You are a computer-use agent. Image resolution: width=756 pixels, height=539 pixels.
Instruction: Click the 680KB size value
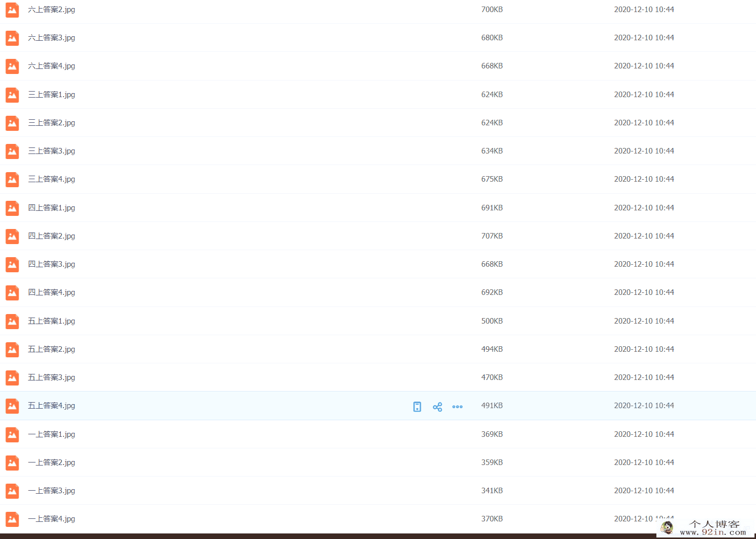492,38
